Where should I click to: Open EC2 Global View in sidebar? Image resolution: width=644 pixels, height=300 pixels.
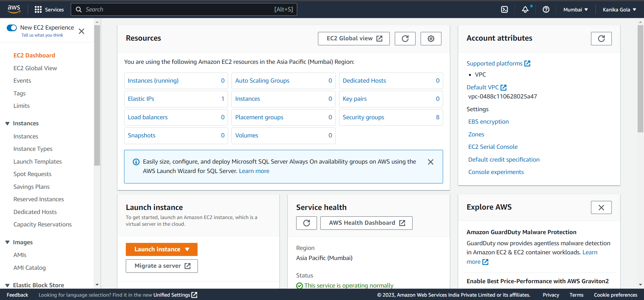click(x=35, y=68)
